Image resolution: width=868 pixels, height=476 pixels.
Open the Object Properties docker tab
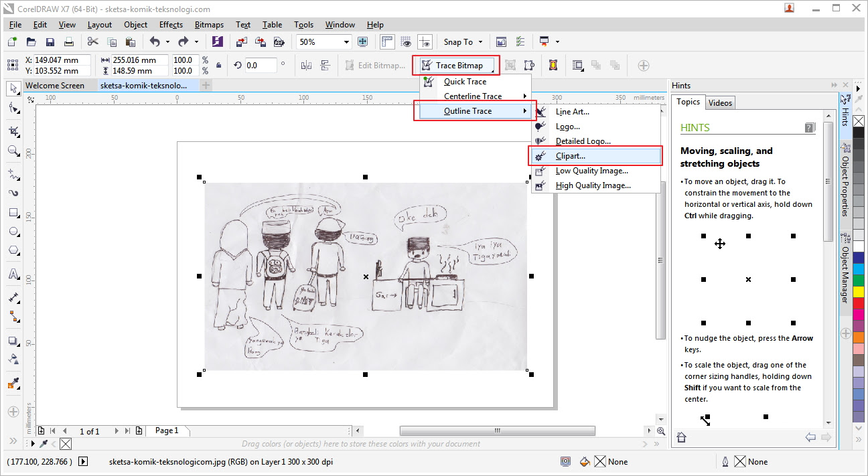tap(845, 179)
